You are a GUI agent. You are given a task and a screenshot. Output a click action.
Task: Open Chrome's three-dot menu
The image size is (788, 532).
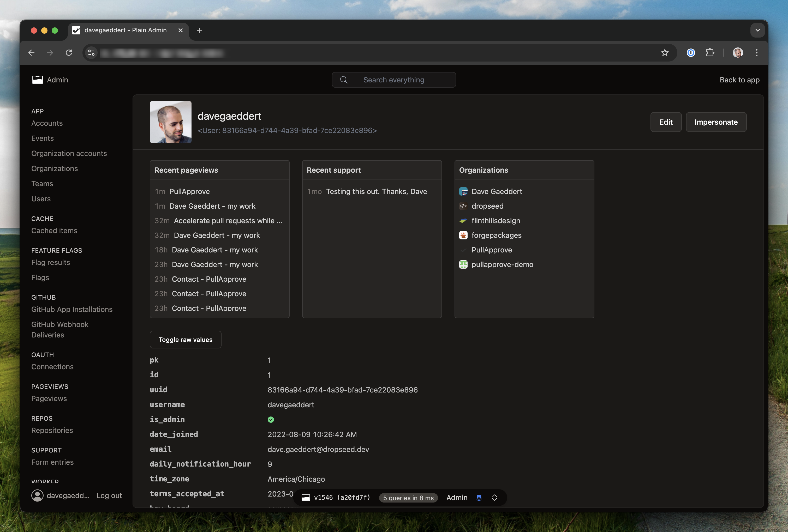tap(756, 52)
